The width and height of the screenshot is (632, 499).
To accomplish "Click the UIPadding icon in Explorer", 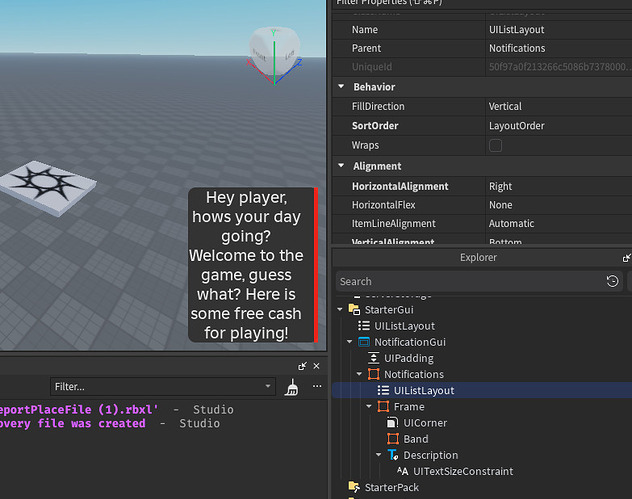I will point(374,358).
